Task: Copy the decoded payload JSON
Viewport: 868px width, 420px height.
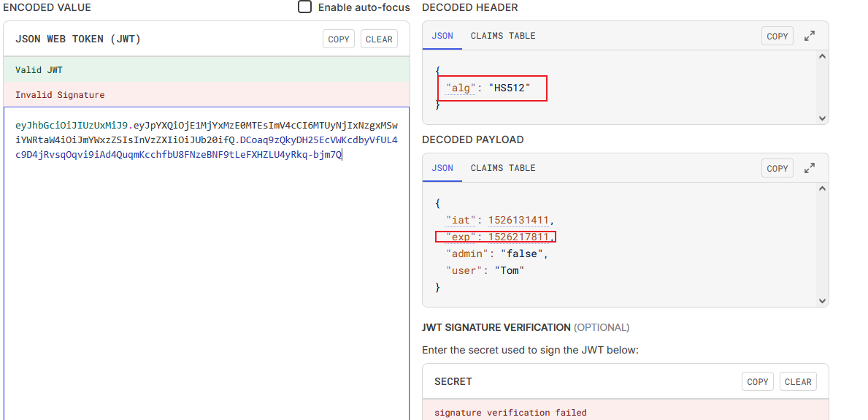Action: [x=777, y=168]
